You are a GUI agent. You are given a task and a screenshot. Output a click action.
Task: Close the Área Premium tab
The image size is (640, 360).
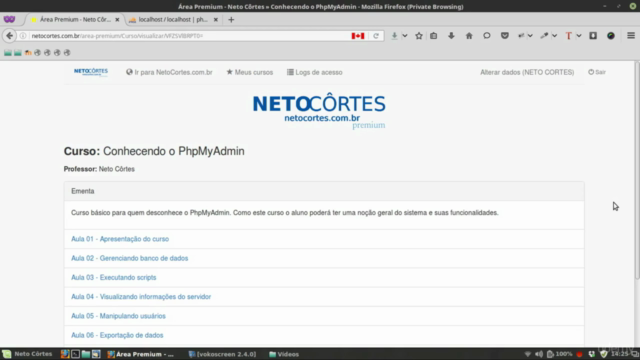[117, 20]
